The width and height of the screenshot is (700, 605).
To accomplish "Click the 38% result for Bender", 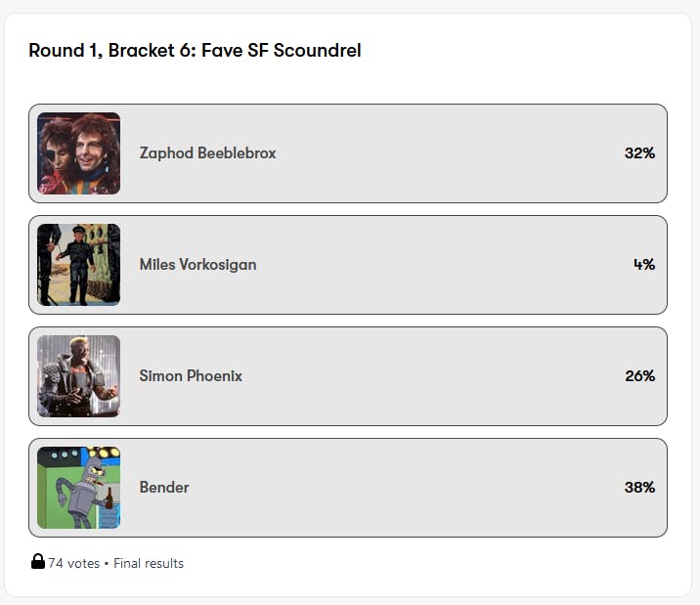I will coord(639,488).
